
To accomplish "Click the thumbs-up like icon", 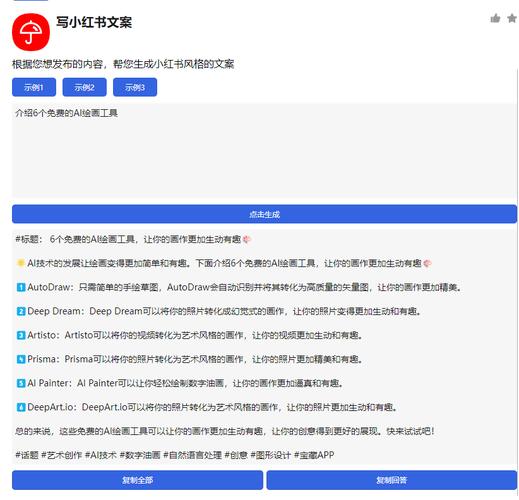I will [495, 18].
